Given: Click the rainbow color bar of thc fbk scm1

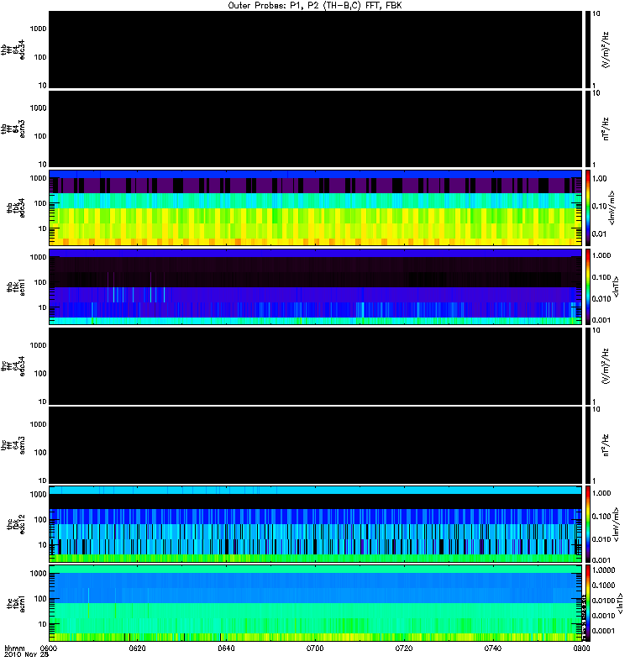Looking at the screenshot, I should [588, 603].
